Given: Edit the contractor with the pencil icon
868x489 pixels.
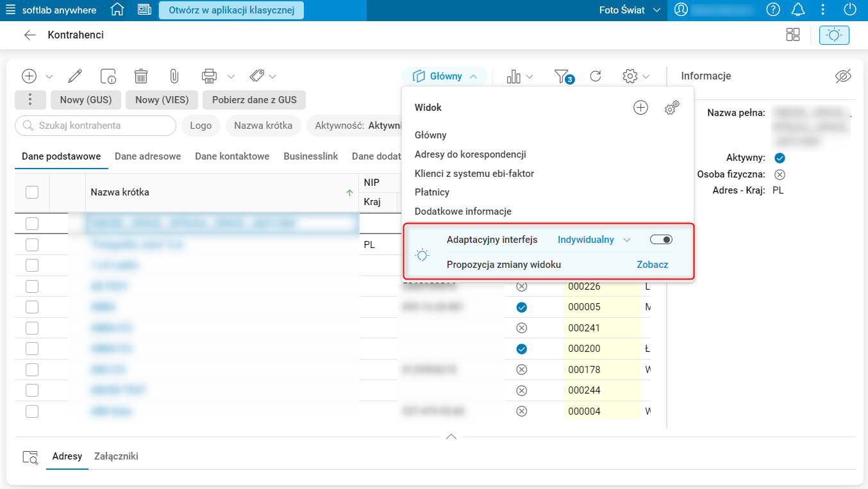Looking at the screenshot, I should [x=75, y=76].
